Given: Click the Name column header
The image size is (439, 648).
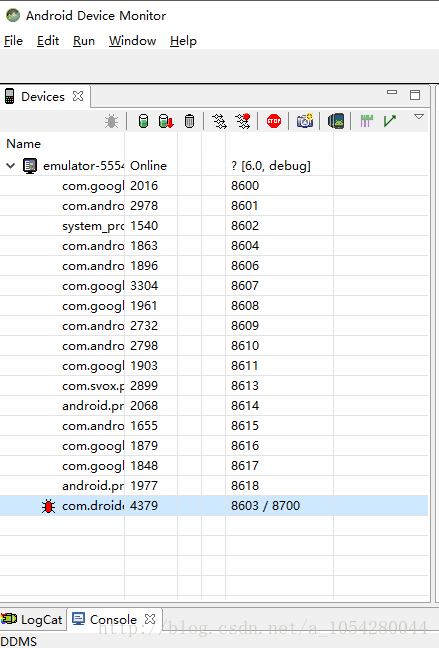Looking at the screenshot, I should point(24,144).
